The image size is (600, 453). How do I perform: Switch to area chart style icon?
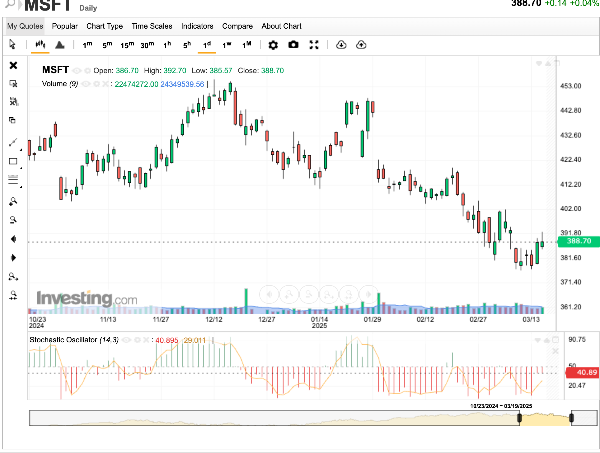pyautogui.click(x=60, y=45)
